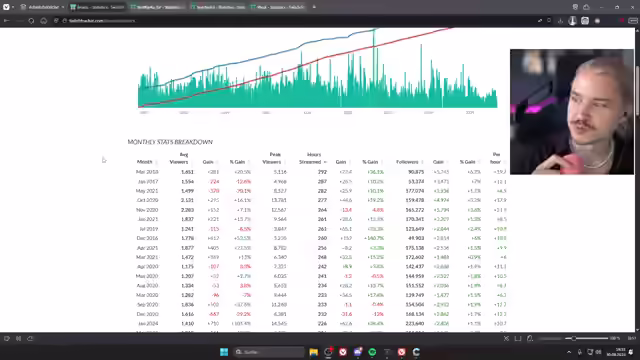Viewport: 640px width, 360px height.
Task: Select the Jan 2024 month cell
Action: click(148, 323)
